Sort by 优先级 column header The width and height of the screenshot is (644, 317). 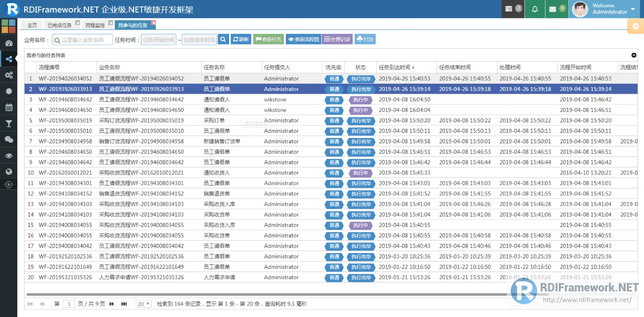(333, 67)
